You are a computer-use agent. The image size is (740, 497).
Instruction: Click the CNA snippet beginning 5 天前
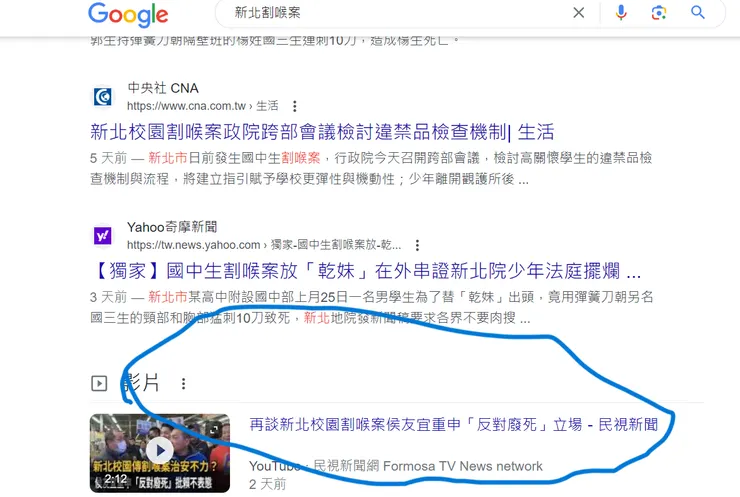click(x=371, y=168)
